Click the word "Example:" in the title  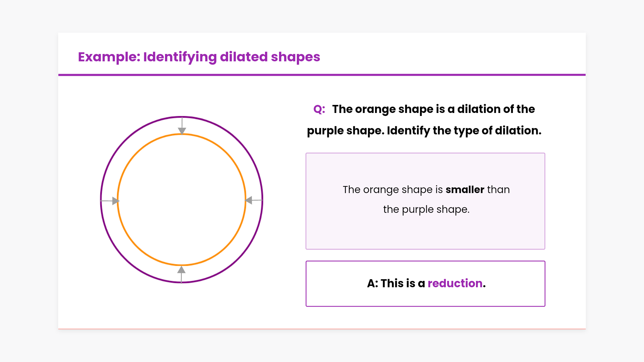(109, 57)
